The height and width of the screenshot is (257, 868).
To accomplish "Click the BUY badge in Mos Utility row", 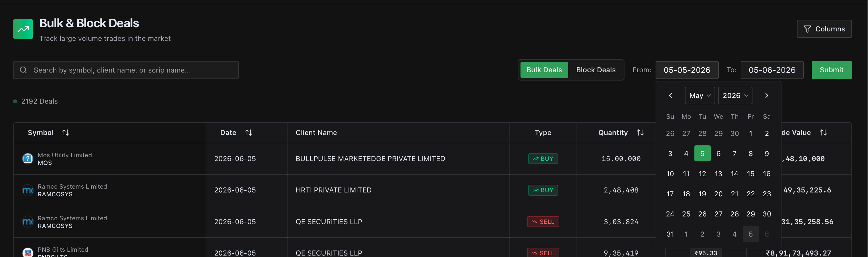I will (x=543, y=159).
